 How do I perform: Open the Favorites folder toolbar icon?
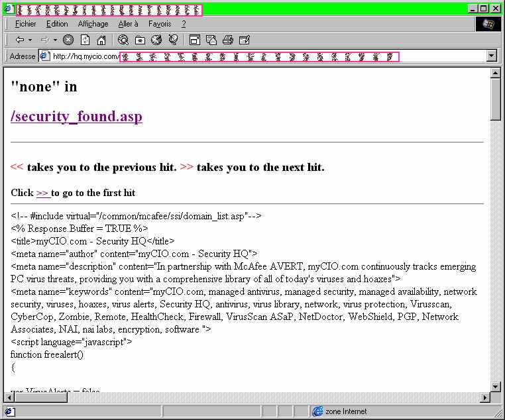coord(140,40)
